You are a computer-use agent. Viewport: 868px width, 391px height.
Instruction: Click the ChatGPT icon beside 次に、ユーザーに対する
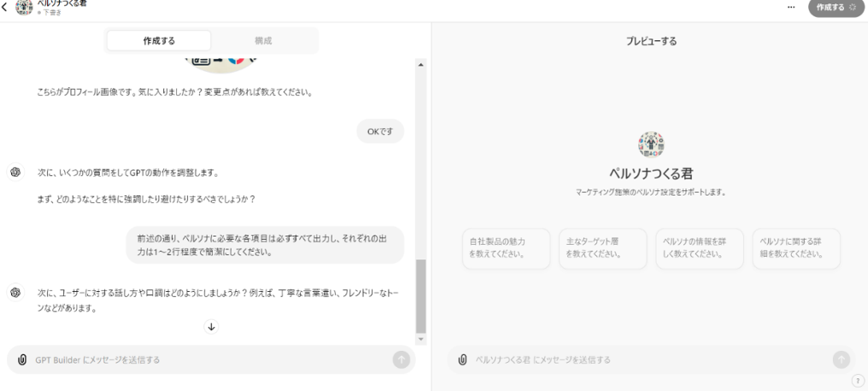[x=15, y=292]
